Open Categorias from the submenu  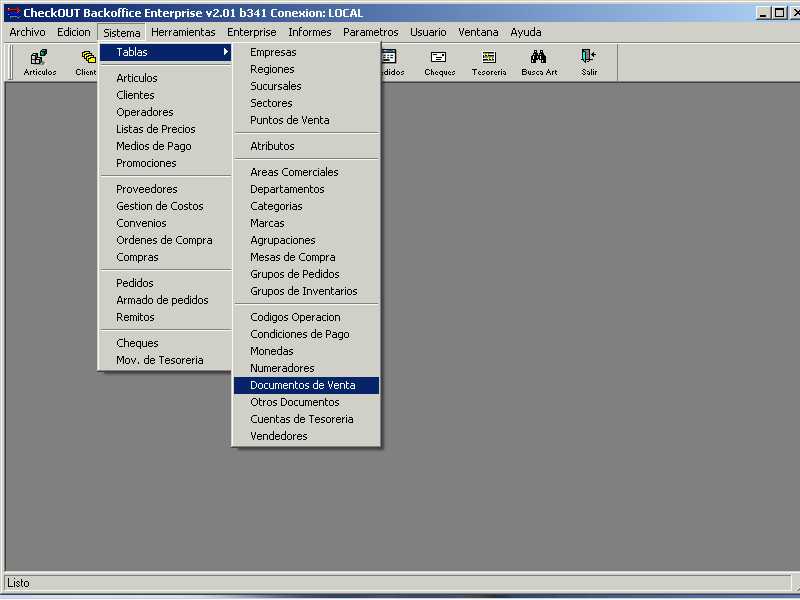[306, 206]
